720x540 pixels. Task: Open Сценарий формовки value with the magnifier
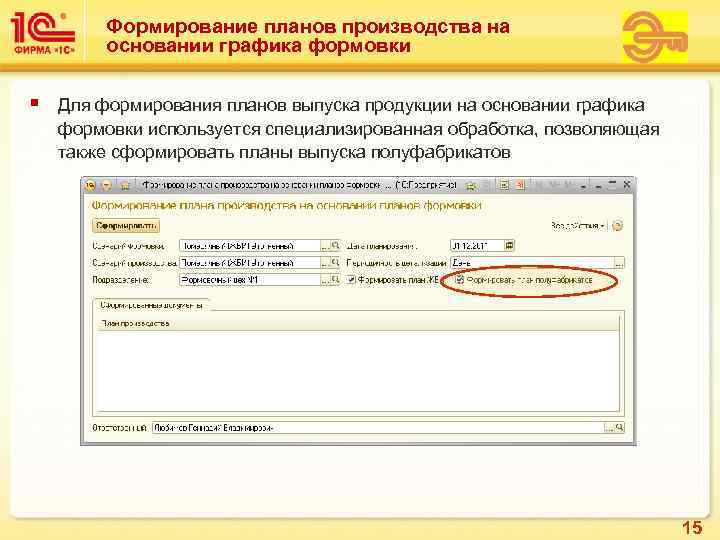tap(336, 246)
